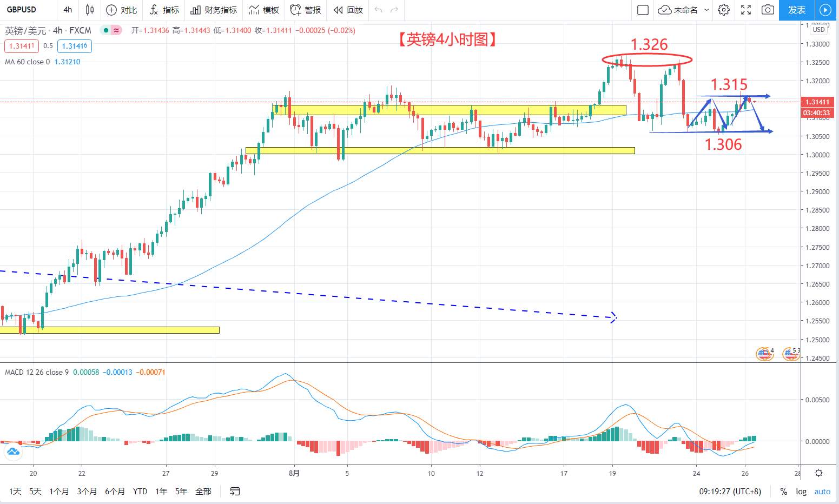839x504 pixels.
Task: Select the 1年 date range
Action: pyautogui.click(x=161, y=491)
